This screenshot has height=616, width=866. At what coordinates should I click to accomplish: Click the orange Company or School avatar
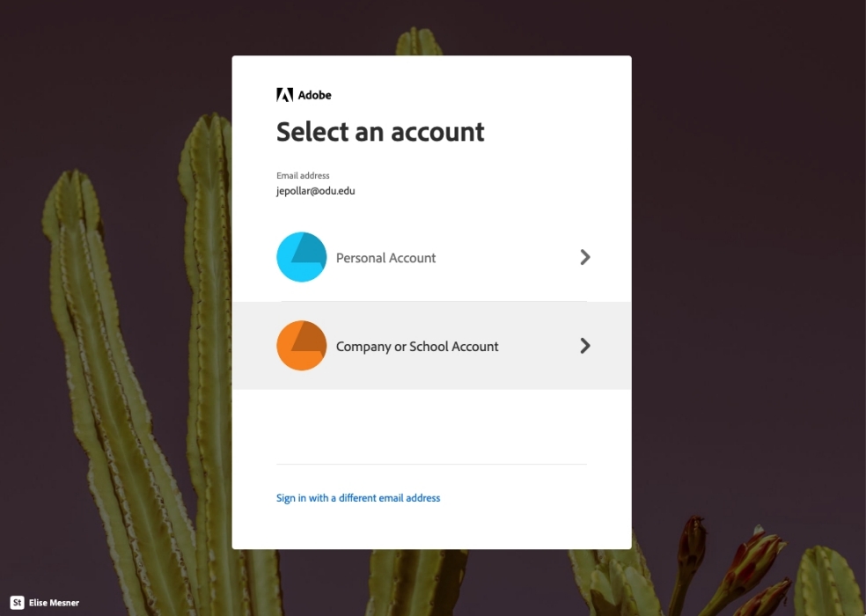coord(301,346)
